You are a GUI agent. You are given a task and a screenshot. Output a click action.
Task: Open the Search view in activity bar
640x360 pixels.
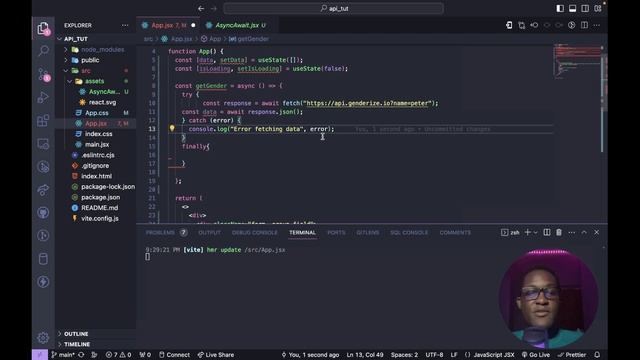point(43,51)
